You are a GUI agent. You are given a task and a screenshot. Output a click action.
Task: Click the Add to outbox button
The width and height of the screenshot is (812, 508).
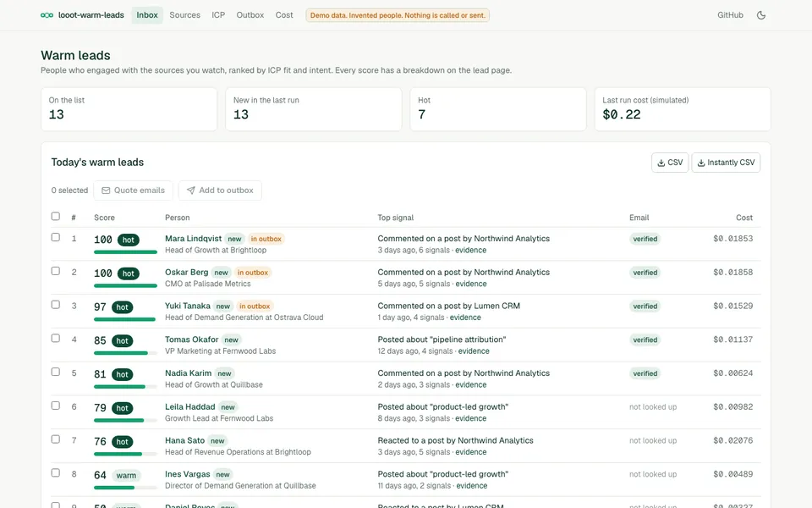(220, 190)
